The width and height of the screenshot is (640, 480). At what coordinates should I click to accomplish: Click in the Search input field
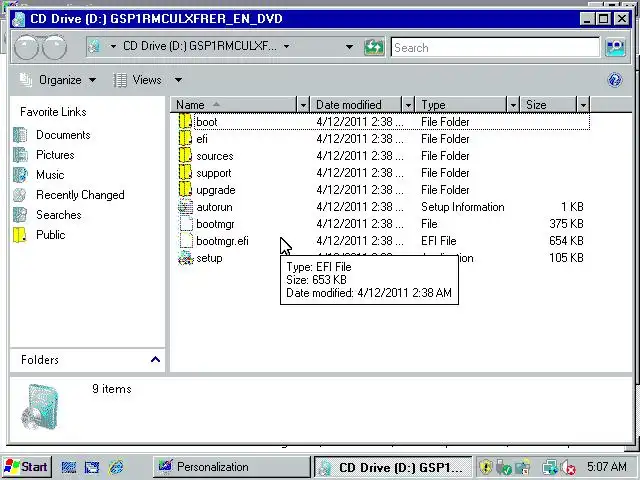click(495, 47)
